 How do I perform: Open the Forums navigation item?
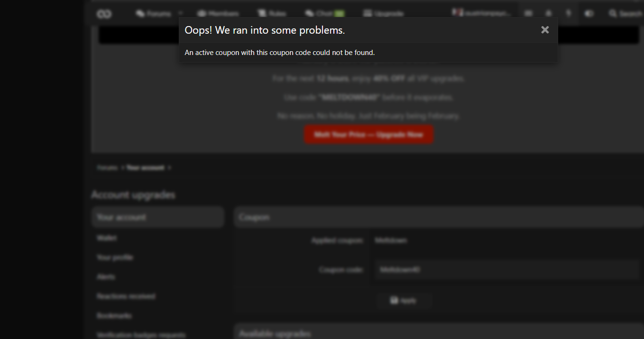(153, 14)
